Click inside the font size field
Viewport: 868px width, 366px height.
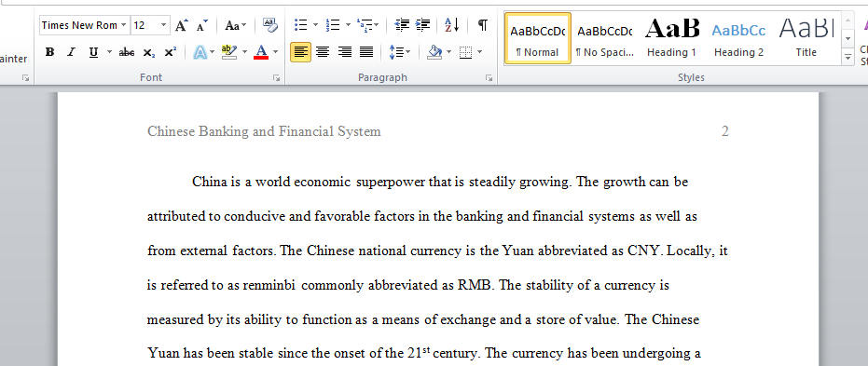click(x=145, y=25)
